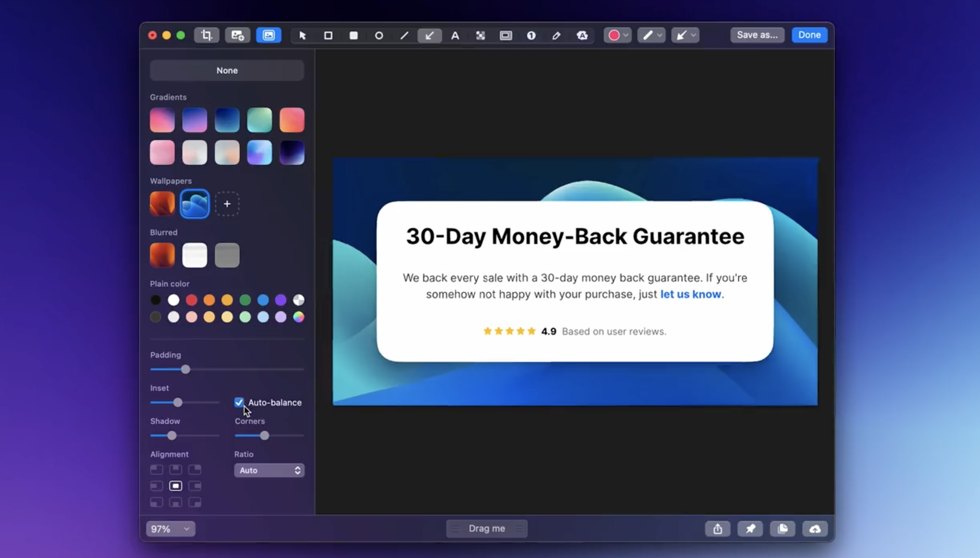Set alignment to top-left position
The width and height of the screenshot is (980, 558).
pyautogui.click(x=156, y=470)
